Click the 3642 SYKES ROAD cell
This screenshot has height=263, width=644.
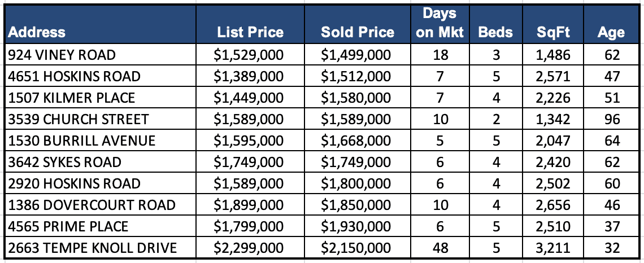[65, 162]
